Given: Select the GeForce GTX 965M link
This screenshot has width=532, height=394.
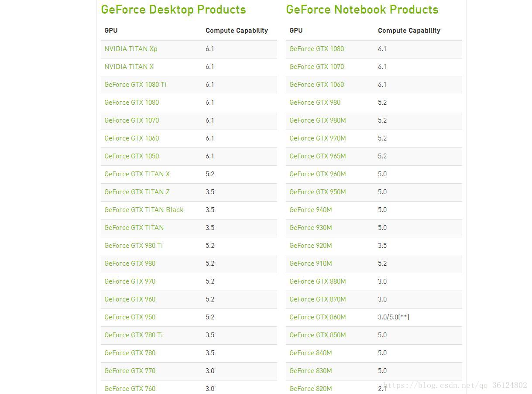Looking at the screenshot, I should tap(317, 156).
